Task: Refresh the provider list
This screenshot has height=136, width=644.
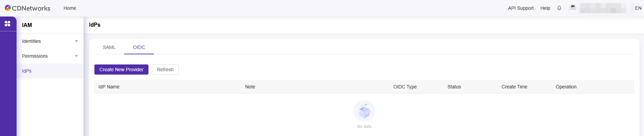Action: coord(165,70)
